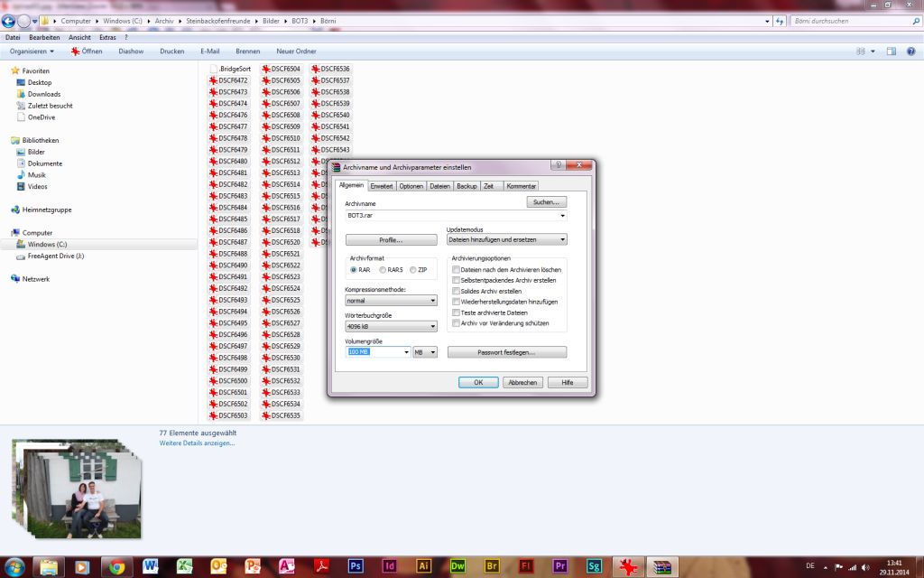924x578 pixels.
Task: Launch Illustrator via its taskbar icon
Action: [424, 568]
